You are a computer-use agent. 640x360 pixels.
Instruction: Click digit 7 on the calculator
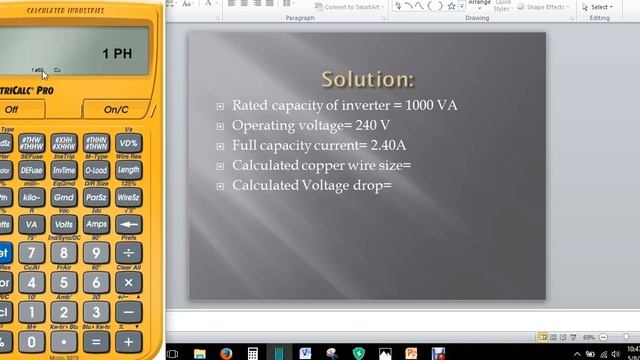(x=31, y=253)
